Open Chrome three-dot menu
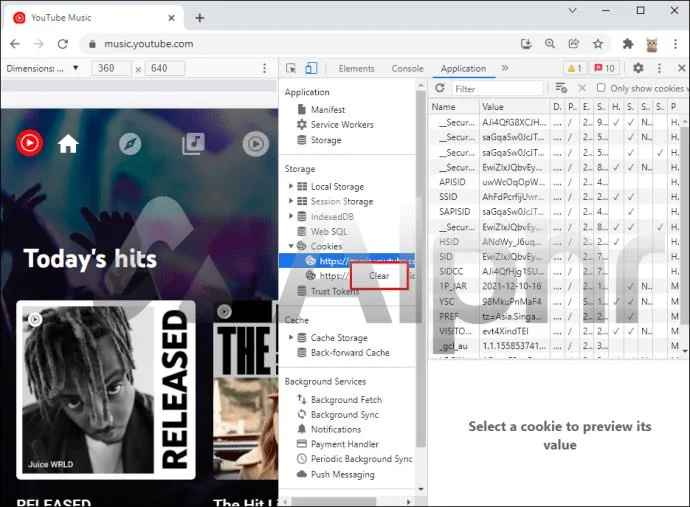690x507 pixels. pos(675,44)
